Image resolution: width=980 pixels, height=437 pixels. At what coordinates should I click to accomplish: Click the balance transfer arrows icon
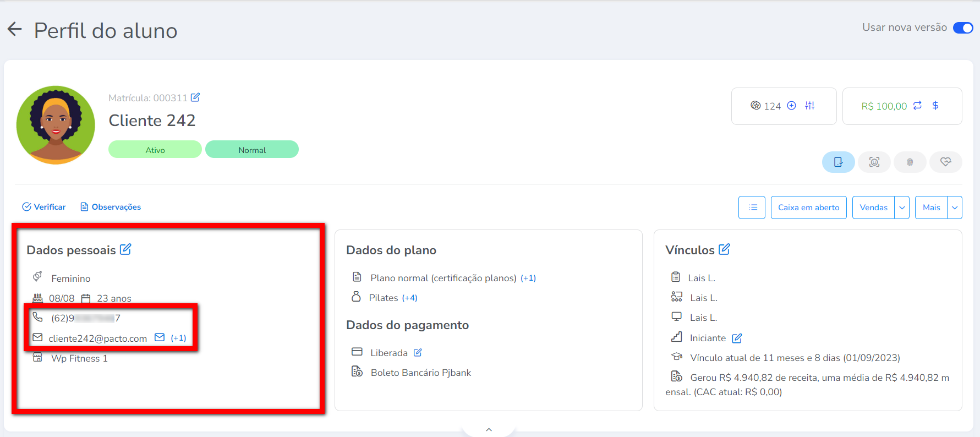click(x=917, y=106)
